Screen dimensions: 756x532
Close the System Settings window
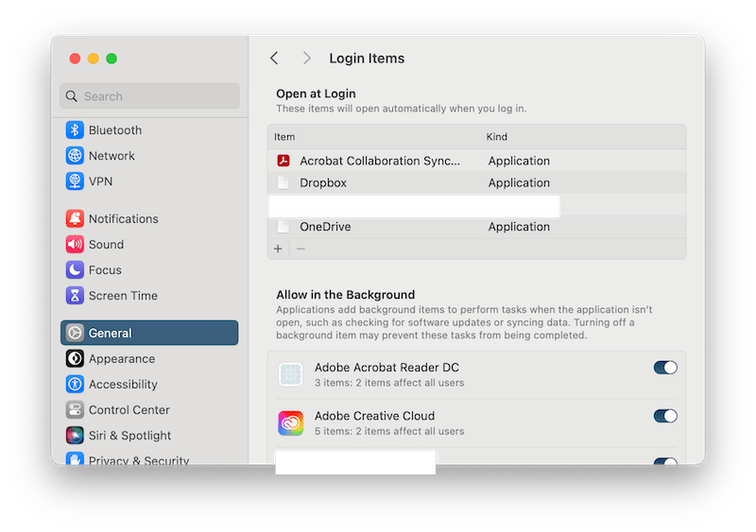tap(75, 59)
